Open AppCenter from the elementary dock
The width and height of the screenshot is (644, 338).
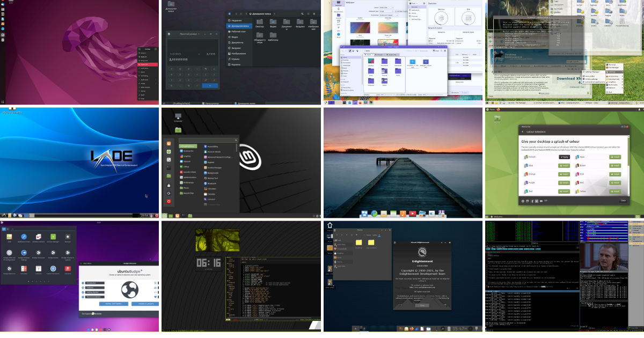442,214
